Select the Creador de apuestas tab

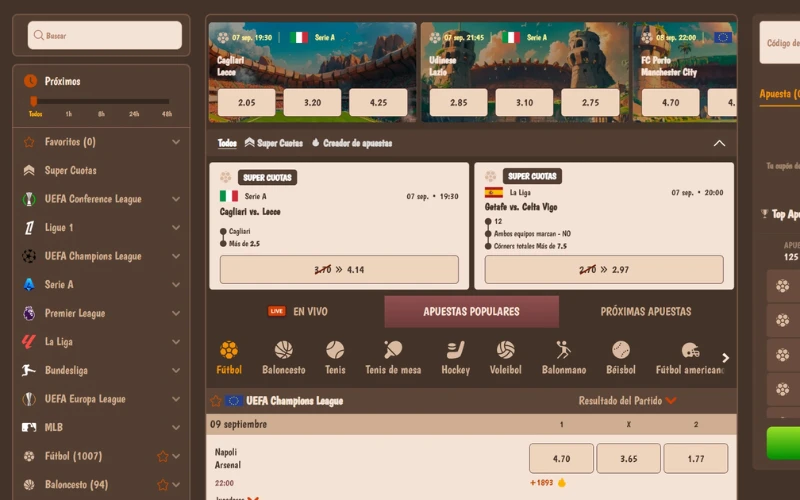(352, 143)
